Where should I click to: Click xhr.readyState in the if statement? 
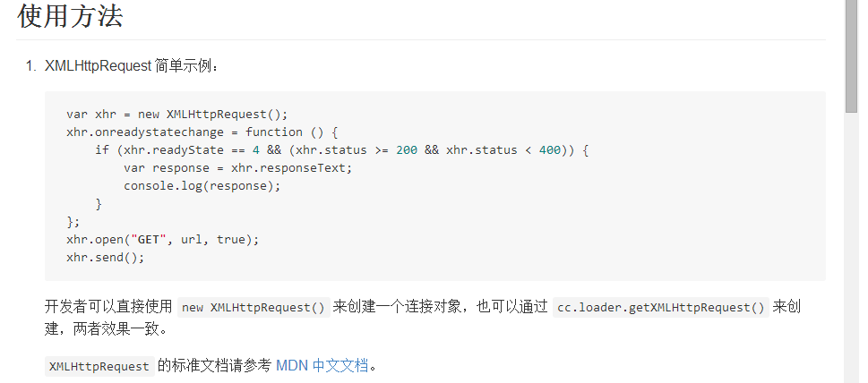161,149
